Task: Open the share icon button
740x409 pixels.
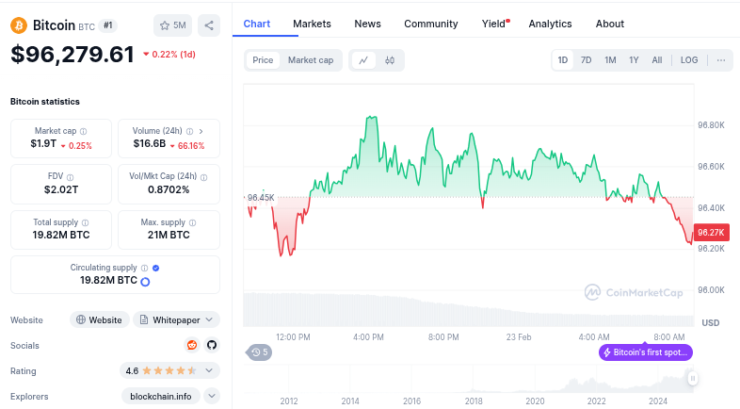Action: (209, 25)
